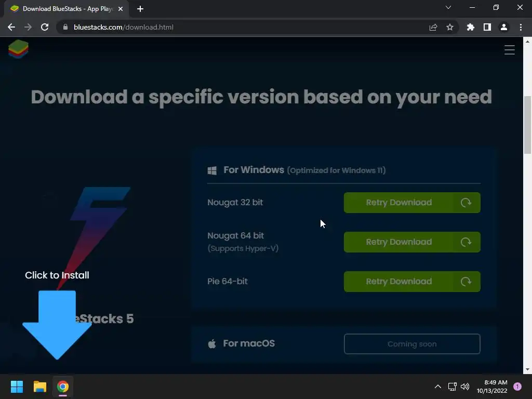Open network settings from the tray

452,387
